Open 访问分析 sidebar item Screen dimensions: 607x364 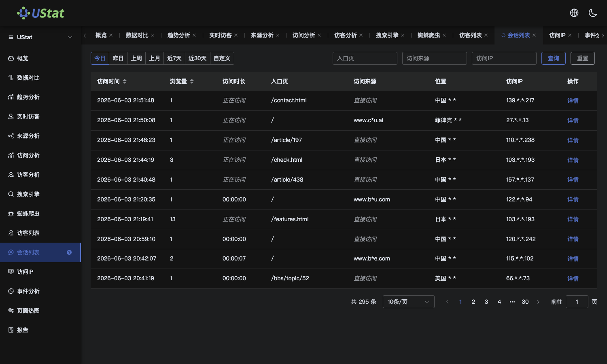pyautogui.click(x=40, y=155)
